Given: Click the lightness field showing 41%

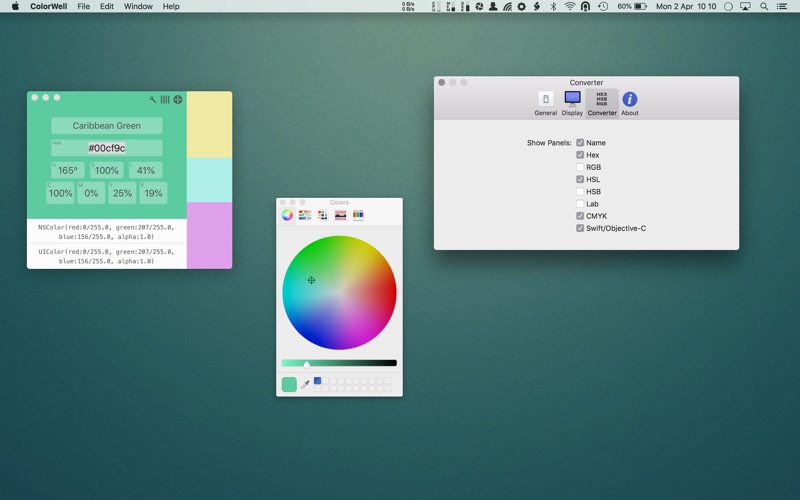Looking at the screenshot, I should click(145, 170).
